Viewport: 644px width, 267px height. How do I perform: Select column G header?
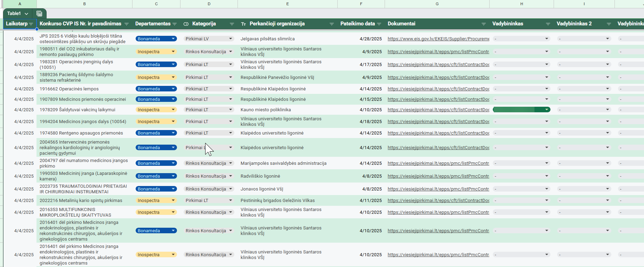click(437, 4)
